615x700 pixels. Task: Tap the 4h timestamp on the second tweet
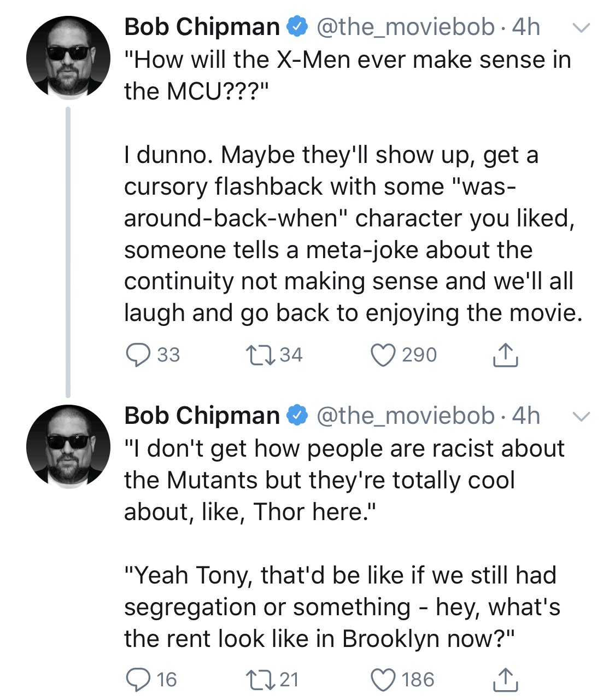pos(526,416)
